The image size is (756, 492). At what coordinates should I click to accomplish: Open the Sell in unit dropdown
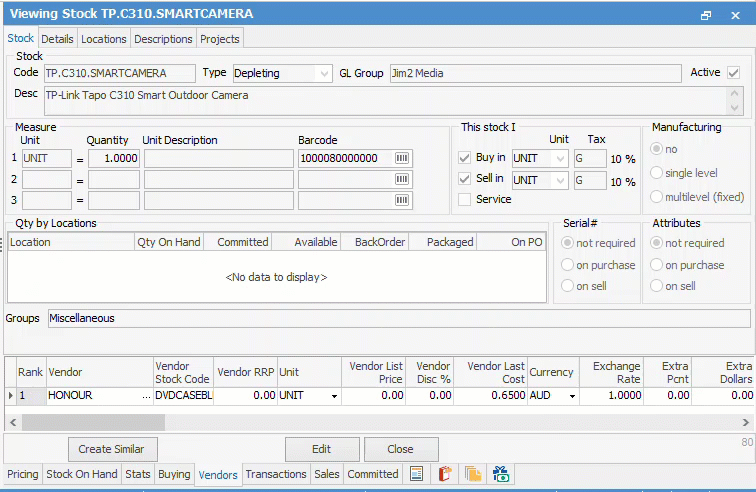coord(560,180)
